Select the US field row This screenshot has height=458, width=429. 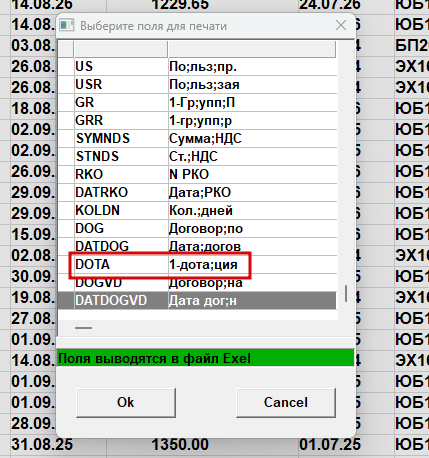(197, 67)
